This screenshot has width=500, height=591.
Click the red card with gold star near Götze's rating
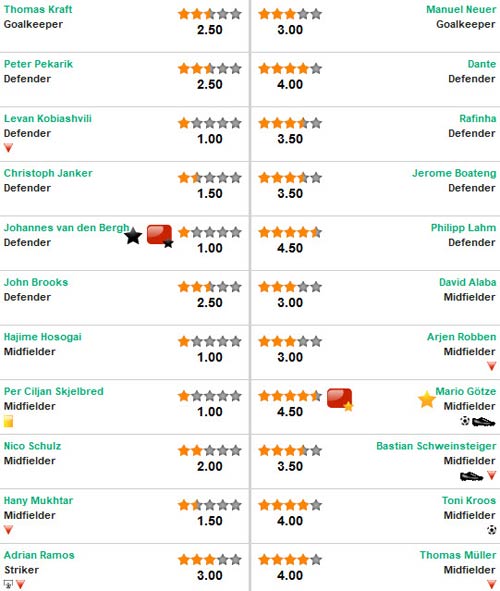coord(340,400)
